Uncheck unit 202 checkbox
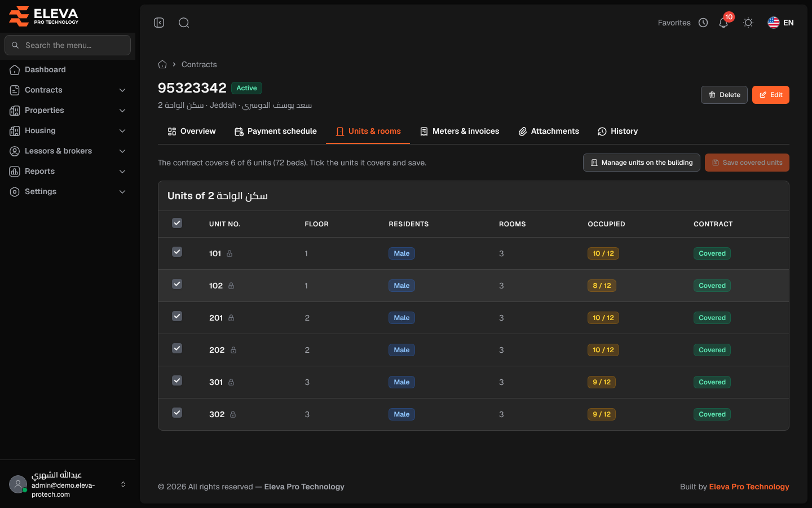Screen dimensions: 812x508 (177, 348)
